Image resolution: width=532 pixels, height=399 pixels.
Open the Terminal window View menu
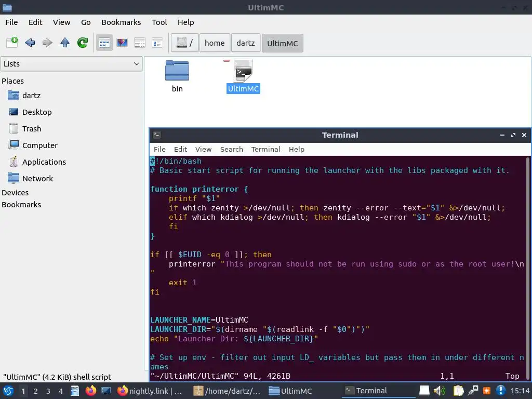(x=203, y=149)
